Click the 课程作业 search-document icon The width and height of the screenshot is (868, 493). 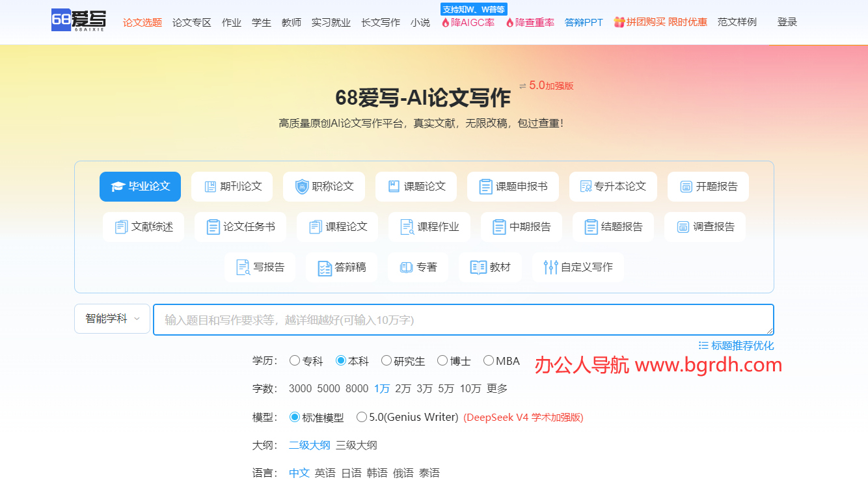(407, 227)
